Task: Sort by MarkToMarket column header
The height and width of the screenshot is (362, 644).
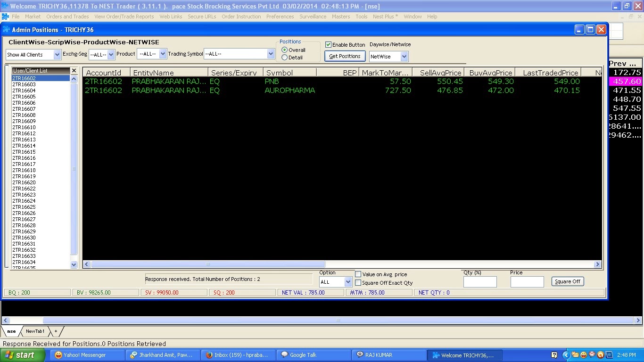Action: tap(385, 73)
